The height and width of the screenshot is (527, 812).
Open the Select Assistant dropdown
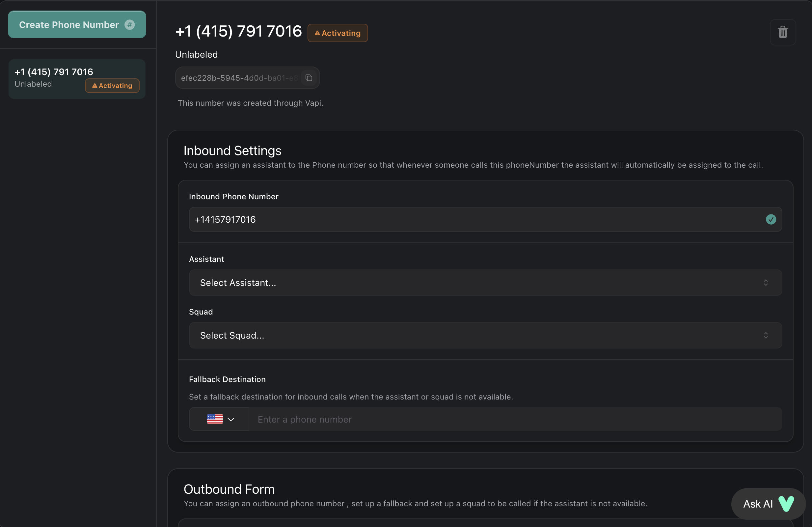coord(485,283)
